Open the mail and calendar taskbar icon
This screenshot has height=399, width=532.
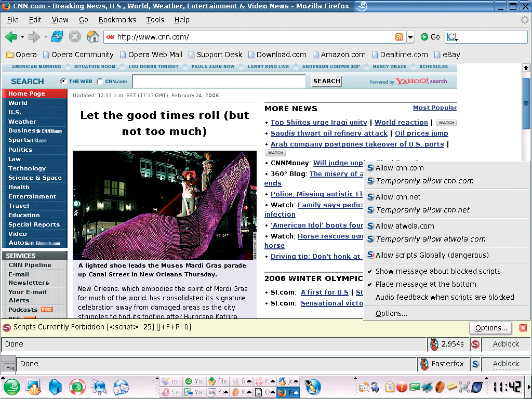coord(121,387)
